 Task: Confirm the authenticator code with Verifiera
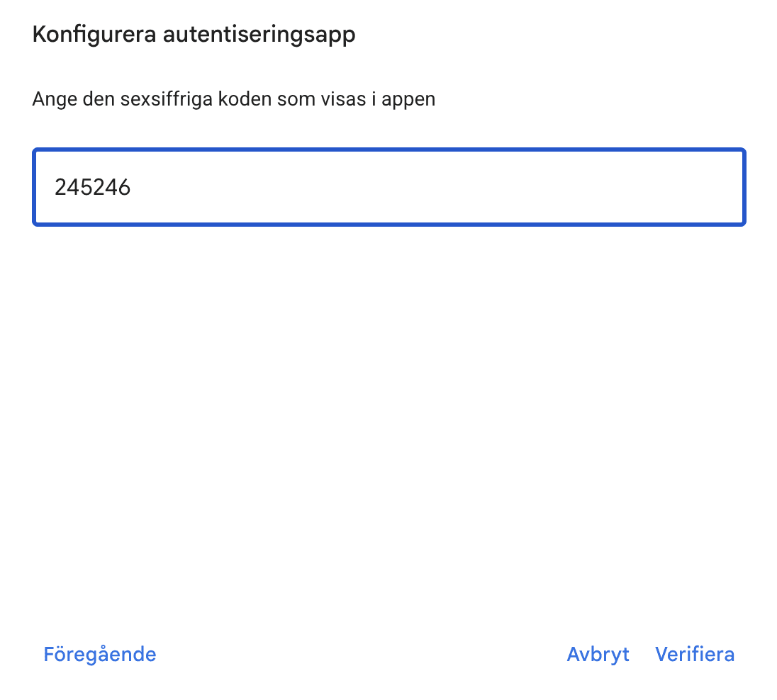(694, 654)
